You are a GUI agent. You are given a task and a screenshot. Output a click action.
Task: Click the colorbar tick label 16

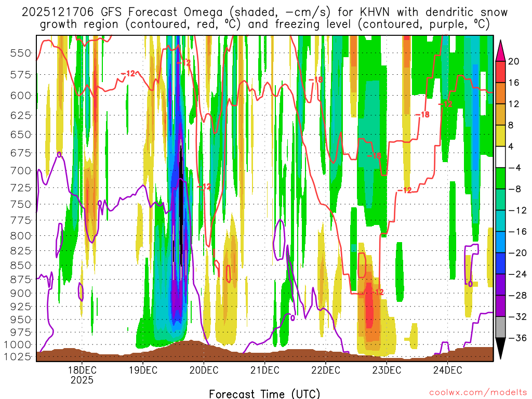514,83
